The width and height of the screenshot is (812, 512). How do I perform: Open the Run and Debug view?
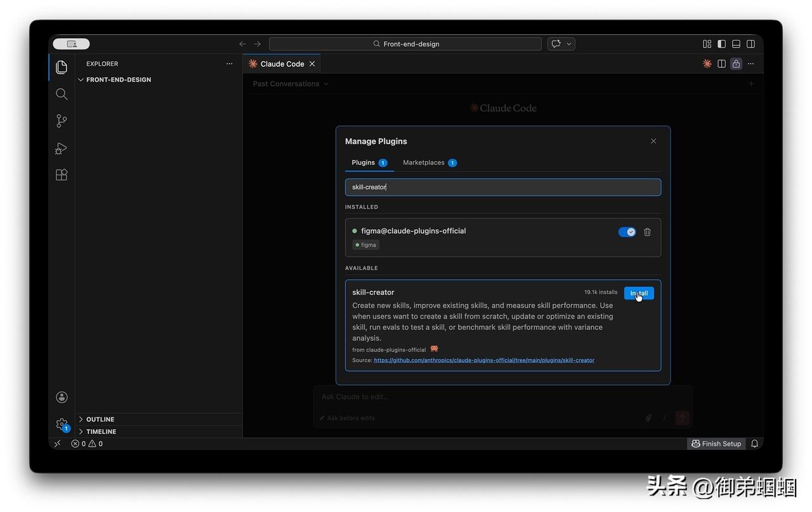tap(62, 148)
